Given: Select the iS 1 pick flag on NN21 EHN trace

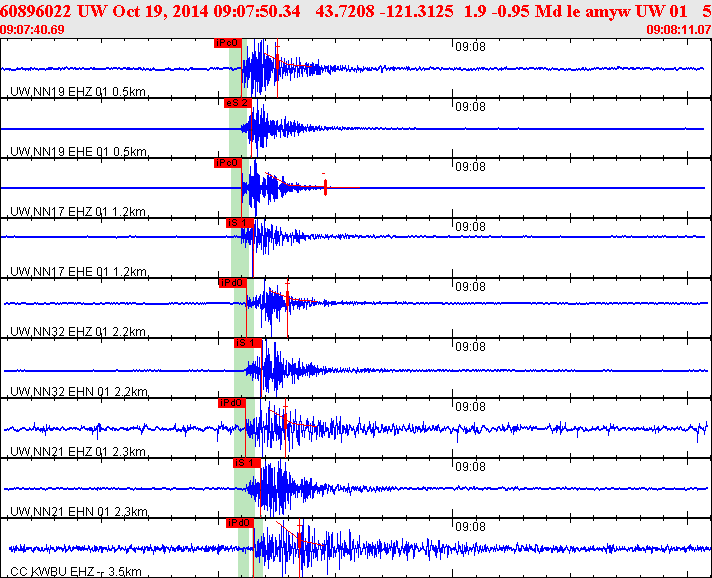Looking at the screenshot, I should pos(247,463).
